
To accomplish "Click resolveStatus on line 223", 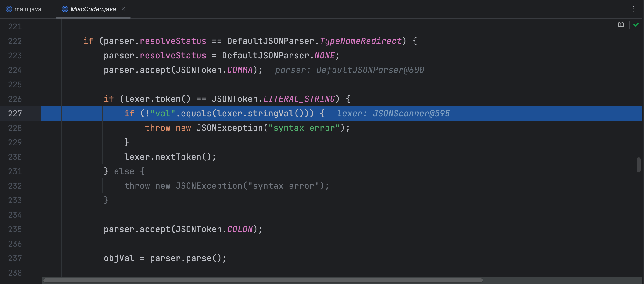I will (173, 55).
